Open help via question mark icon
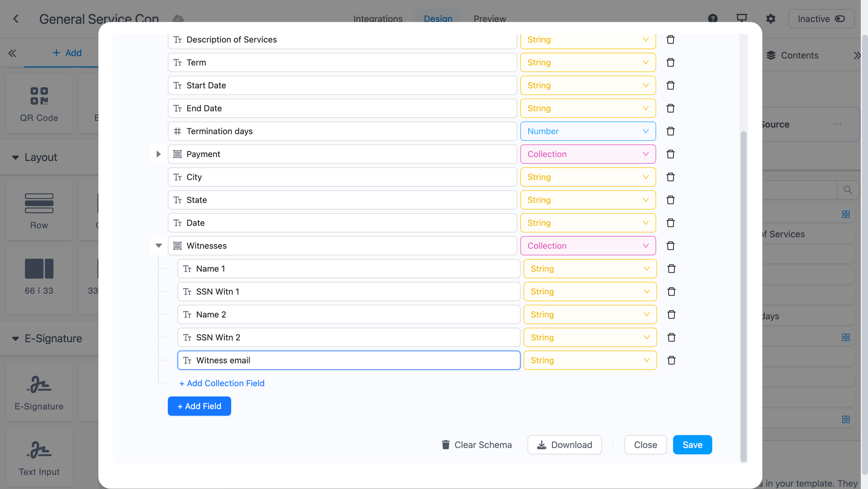This screenshot has height=489, width=868. (713, 19)
